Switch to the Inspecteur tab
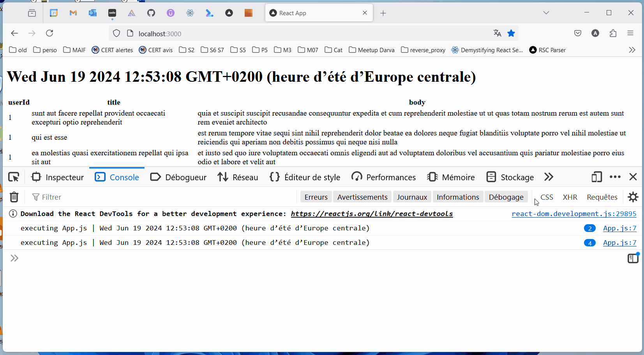644x355 pixels. [58, 177]
